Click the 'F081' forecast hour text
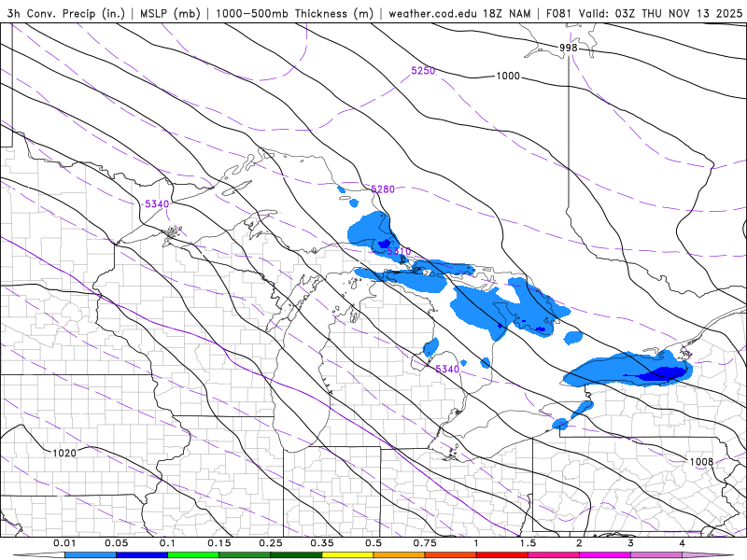 [558, 13]
